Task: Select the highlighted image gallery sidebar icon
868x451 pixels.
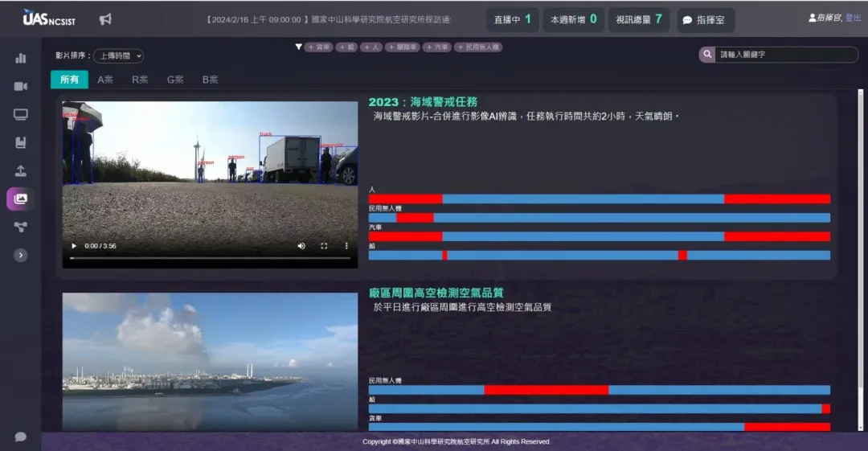Action: [x=20, y=199]
